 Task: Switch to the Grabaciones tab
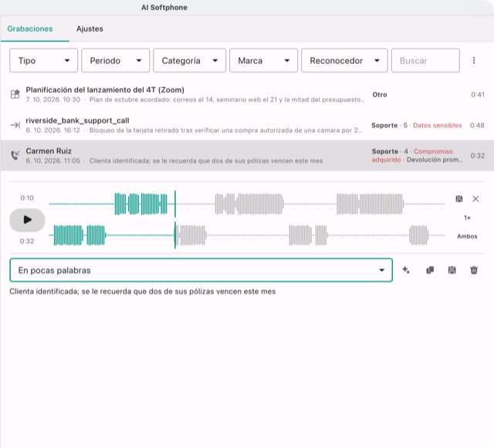(x=30, y=29)
